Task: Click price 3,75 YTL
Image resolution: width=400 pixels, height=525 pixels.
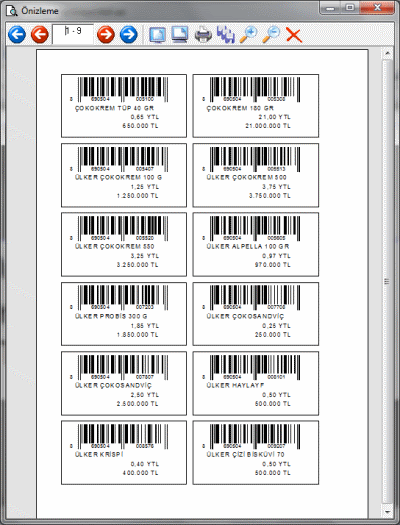Action: 276,187
